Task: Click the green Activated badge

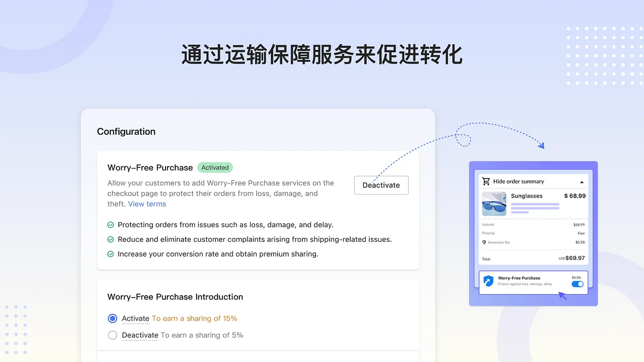Action: [215, 167]
